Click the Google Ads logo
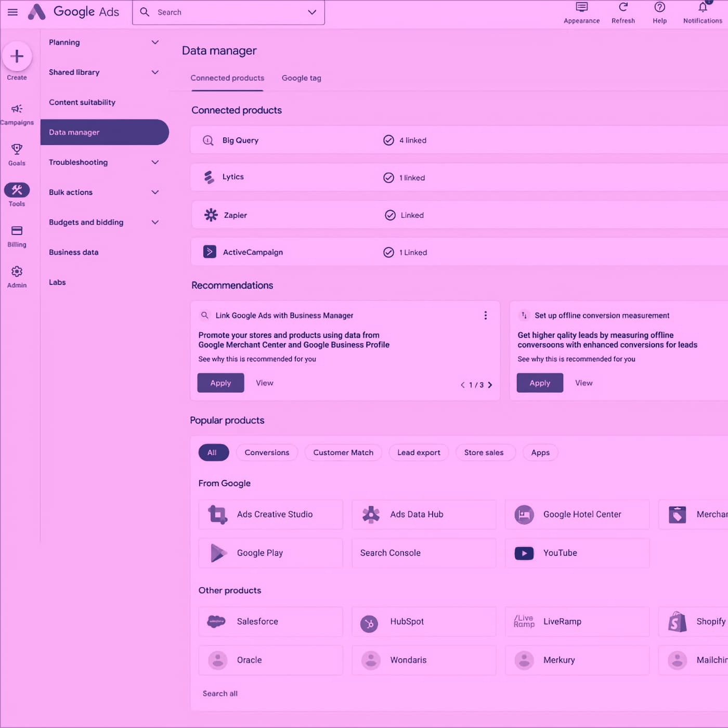The height and width of the screenshot is (728, 728). click(73, 11)
